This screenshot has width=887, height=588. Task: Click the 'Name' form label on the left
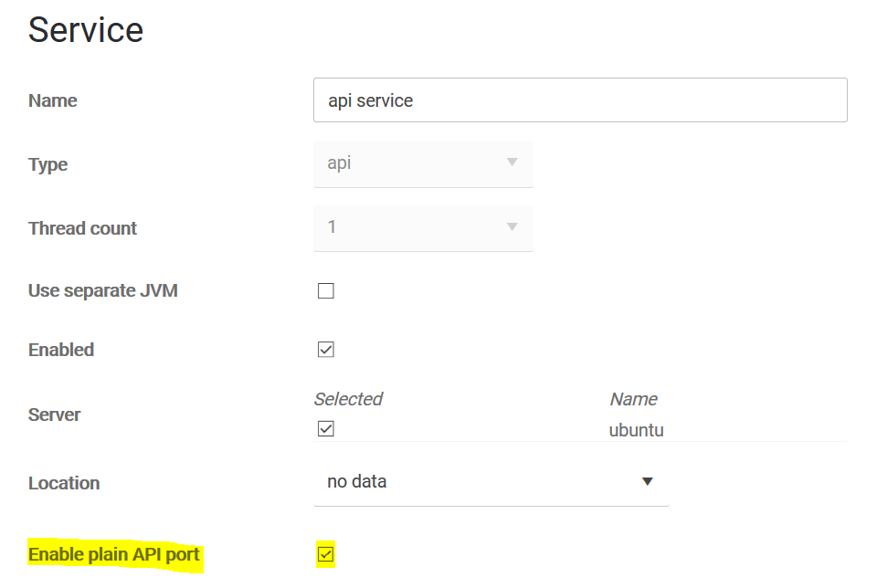click(53, 100)
